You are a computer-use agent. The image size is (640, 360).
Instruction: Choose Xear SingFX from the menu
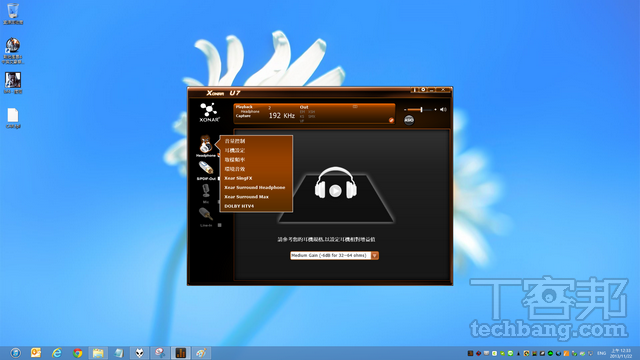pos(238,178)
